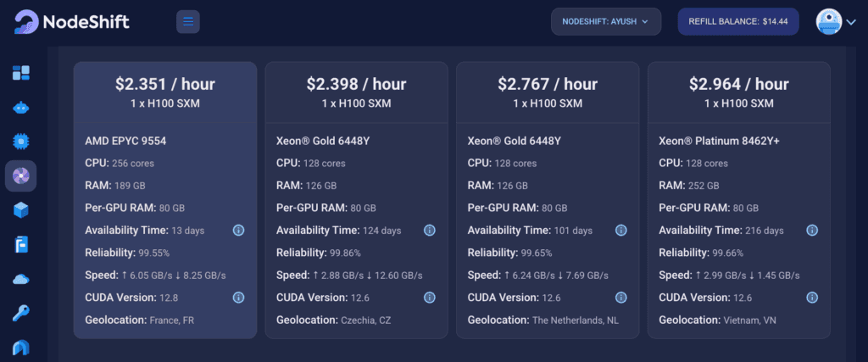Click Reliability: 99.55%
The height and width of the screenshot is (362, 868).
[x=127, y=253]
